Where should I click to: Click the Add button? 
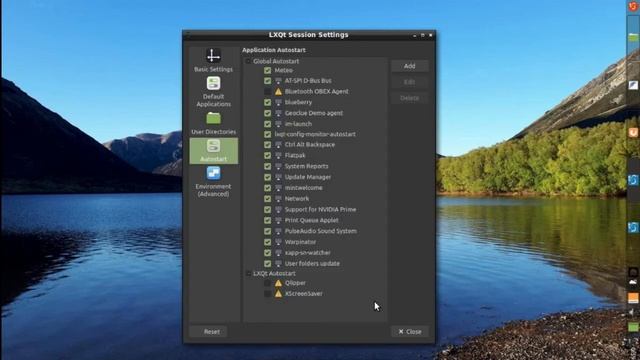[x=409, y=66]
